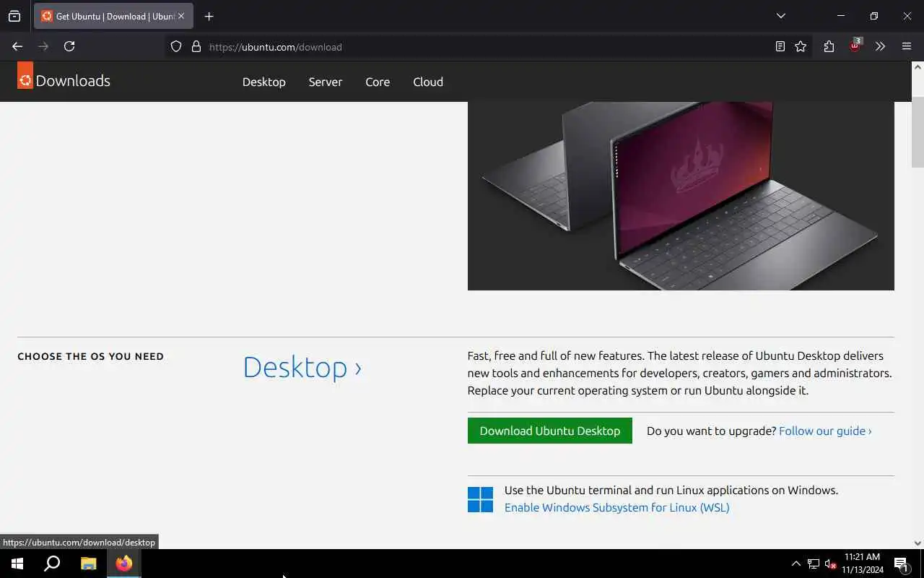Go back to previous page
Viewport: 924px width, 578px height.
(17, 46)
